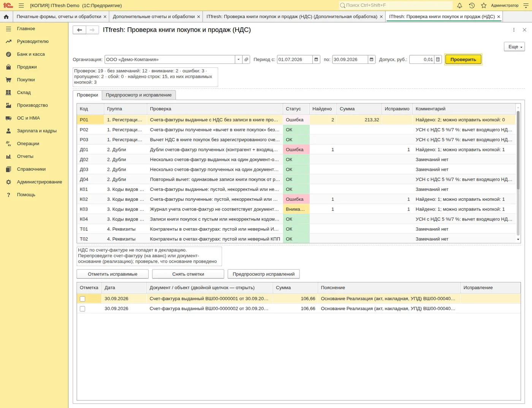
Task: Click the Проверить button
Action: point(463,59)
